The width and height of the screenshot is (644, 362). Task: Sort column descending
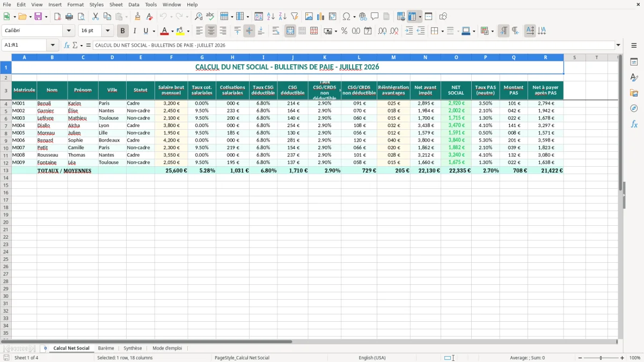pyautogui.click(x=283, y=17)
